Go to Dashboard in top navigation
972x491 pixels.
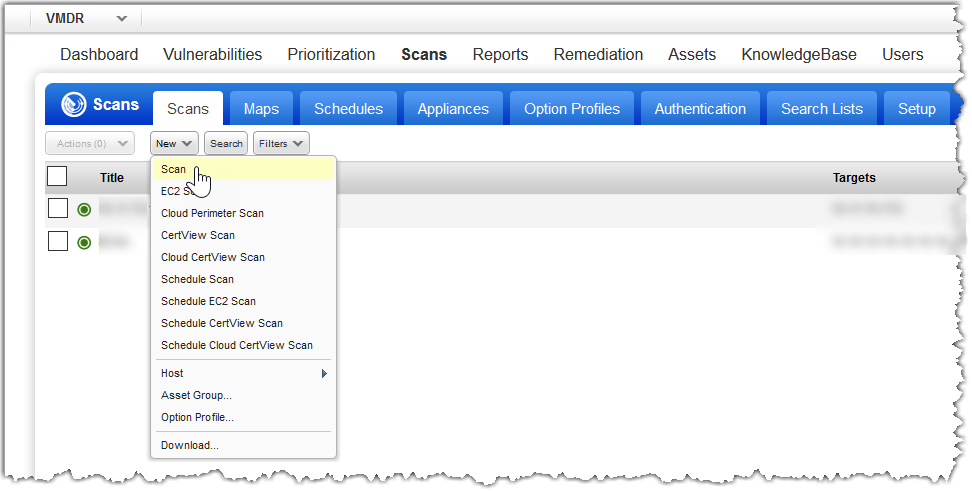point(99,55)
